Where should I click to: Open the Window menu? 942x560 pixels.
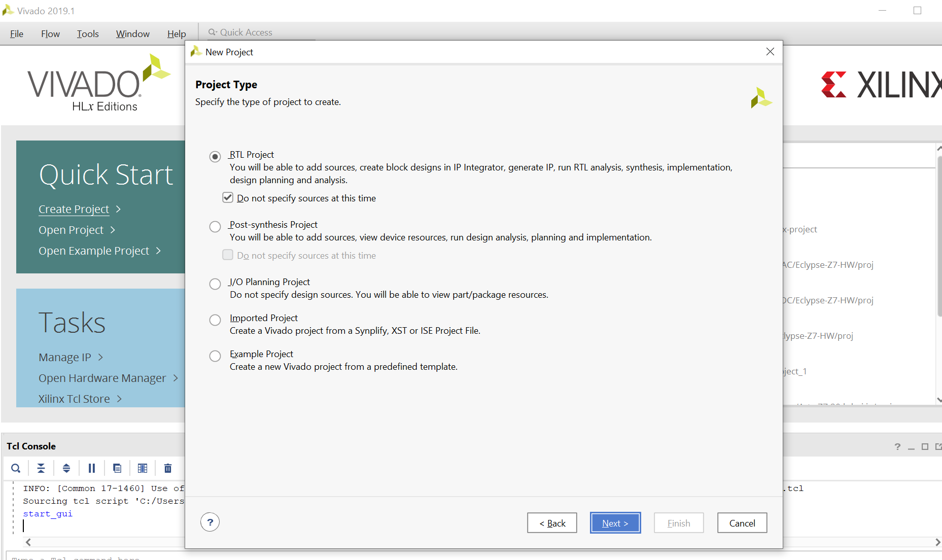[133, 34]
